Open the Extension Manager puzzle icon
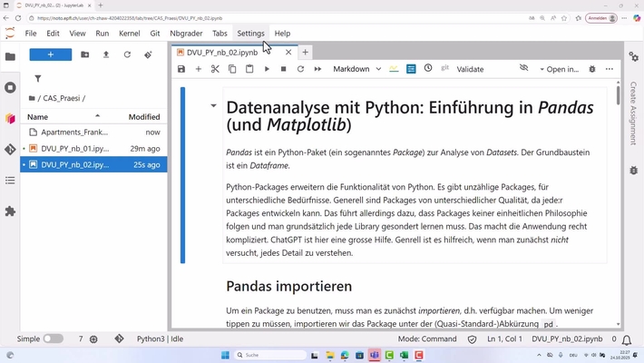The image size is (644, 363). click(10, 211)
